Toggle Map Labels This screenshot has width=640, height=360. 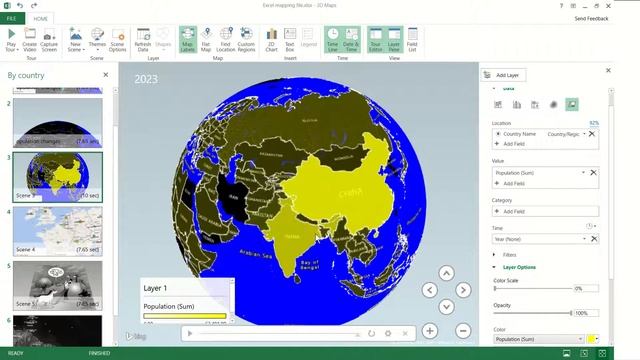click(x=187, y=40)
